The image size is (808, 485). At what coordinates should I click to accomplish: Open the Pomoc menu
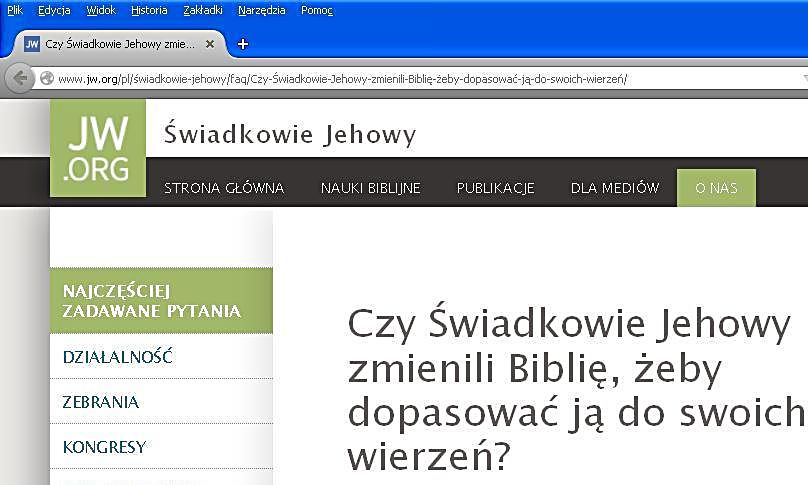[x=317, y=10]
